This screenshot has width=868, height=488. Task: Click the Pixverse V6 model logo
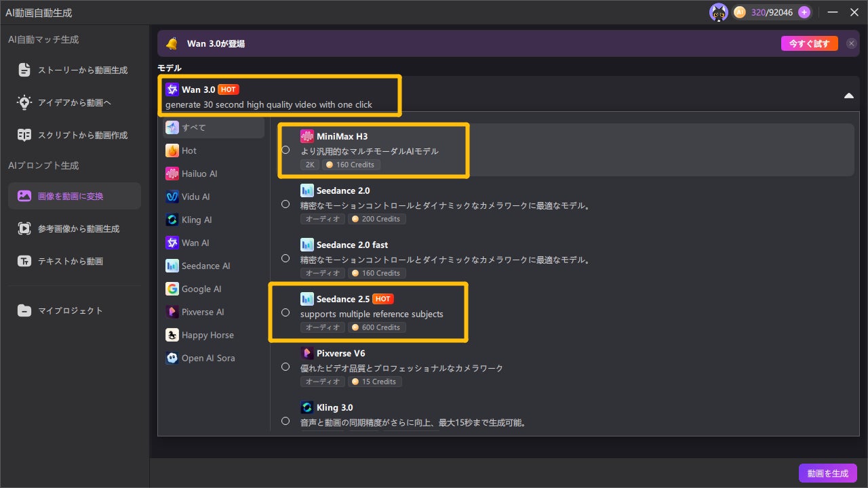tap(307, 353)
